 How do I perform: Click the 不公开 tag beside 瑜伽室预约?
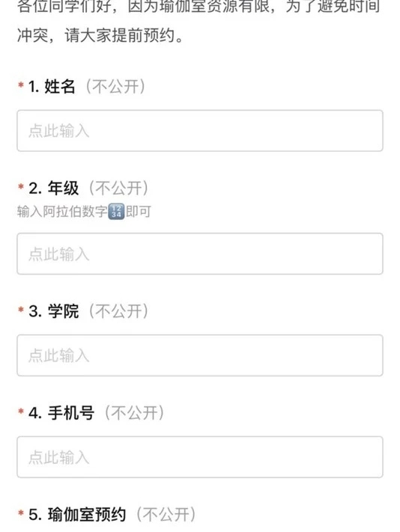point(166,514)
